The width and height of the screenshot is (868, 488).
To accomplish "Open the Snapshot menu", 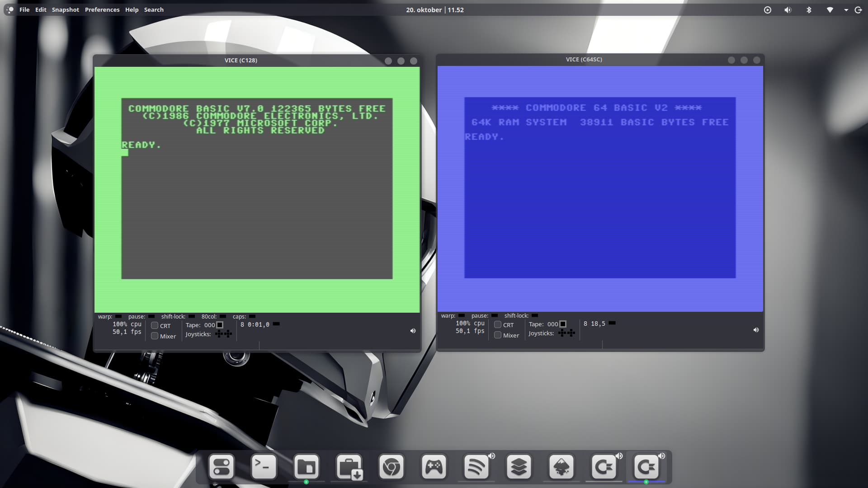I will [65, 9].
